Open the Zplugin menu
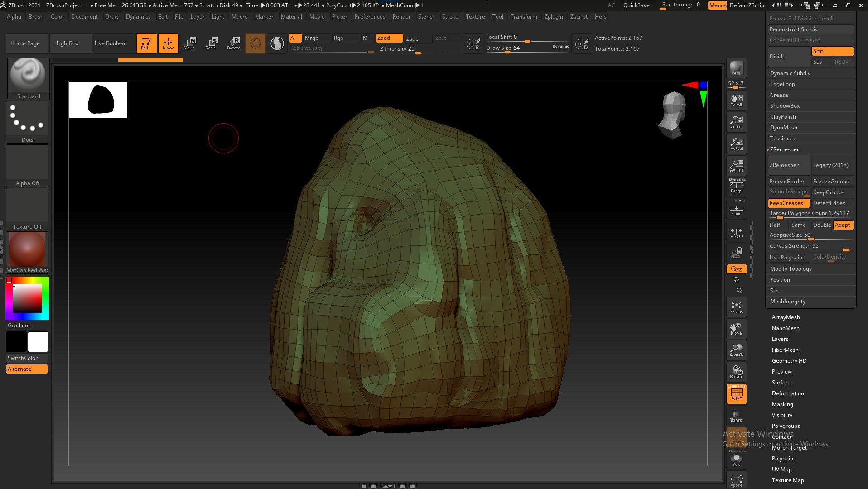Viewport: 868px width, 489px height. pyautogui.click(x=554, y=16)
